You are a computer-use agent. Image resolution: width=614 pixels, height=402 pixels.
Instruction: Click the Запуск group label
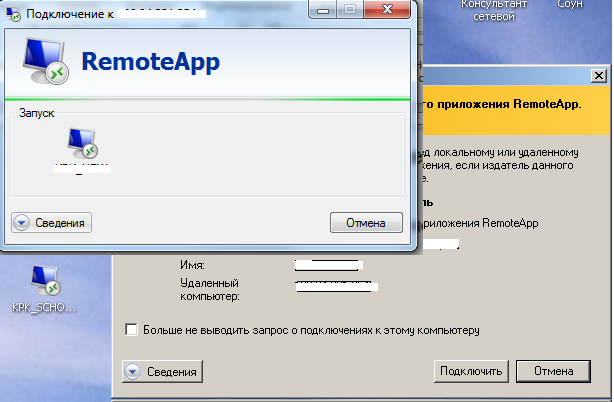pyautogui.click(x=36, y=113)
